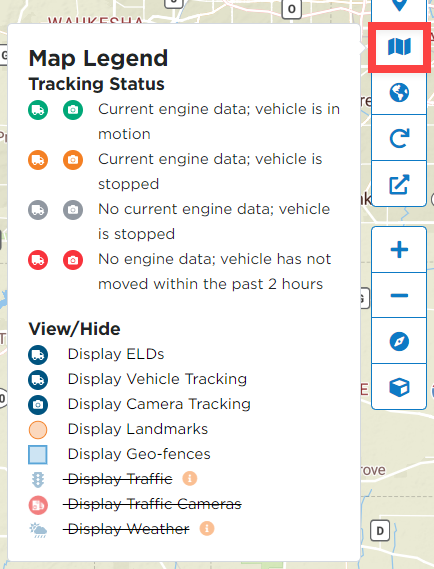Toggle 3D view cube icon
The image size is (434, 569).
coord(399,387)
